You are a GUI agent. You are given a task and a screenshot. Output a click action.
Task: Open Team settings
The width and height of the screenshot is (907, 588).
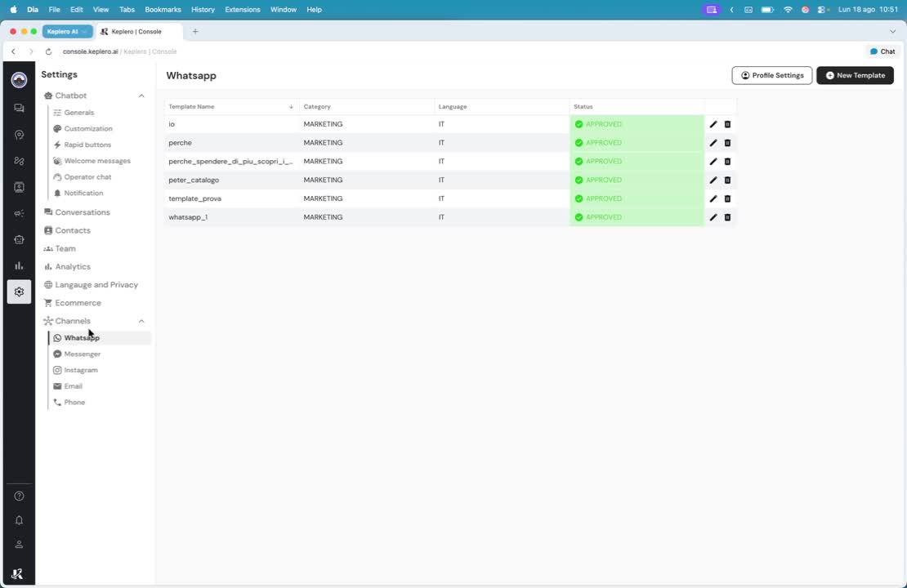[x=65, y=248]
